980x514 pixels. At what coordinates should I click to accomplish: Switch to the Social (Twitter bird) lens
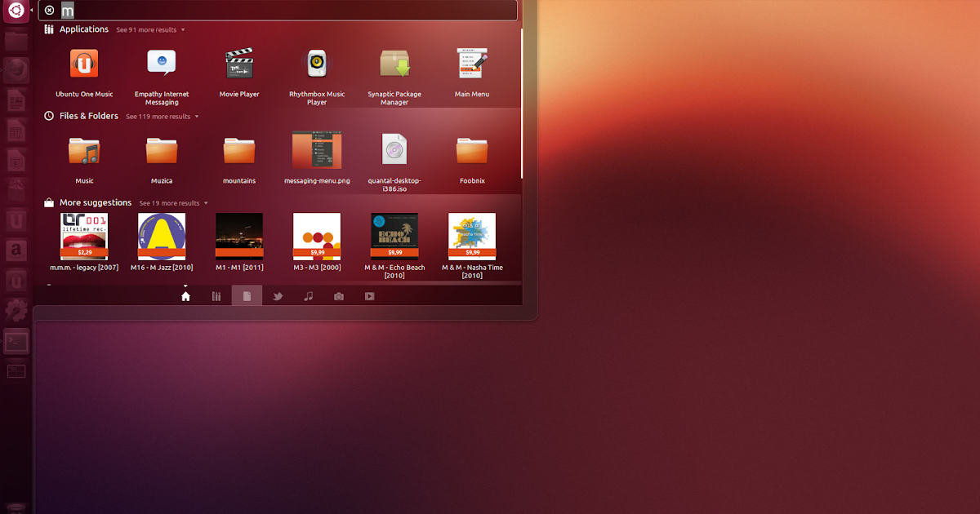click(x=278, y=296)
